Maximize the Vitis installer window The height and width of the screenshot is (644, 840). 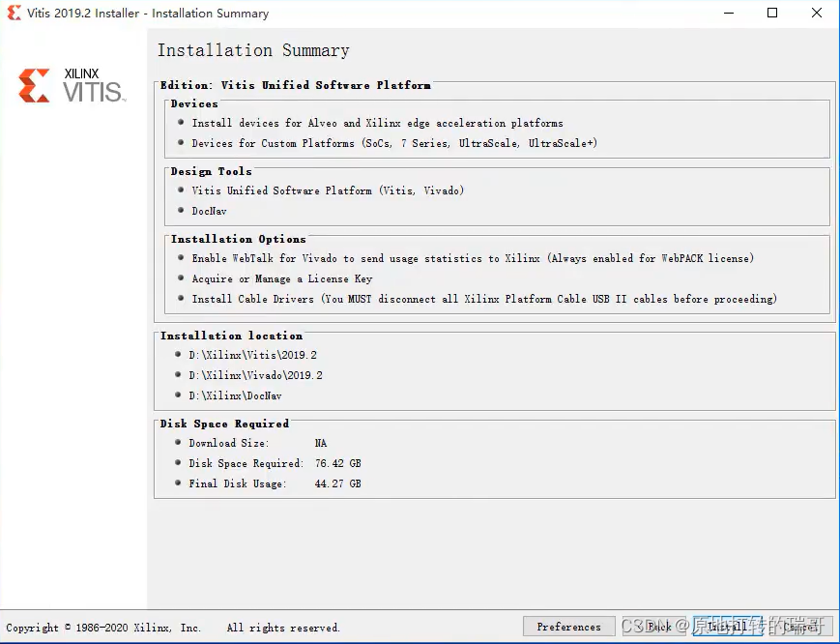point(772,13)
